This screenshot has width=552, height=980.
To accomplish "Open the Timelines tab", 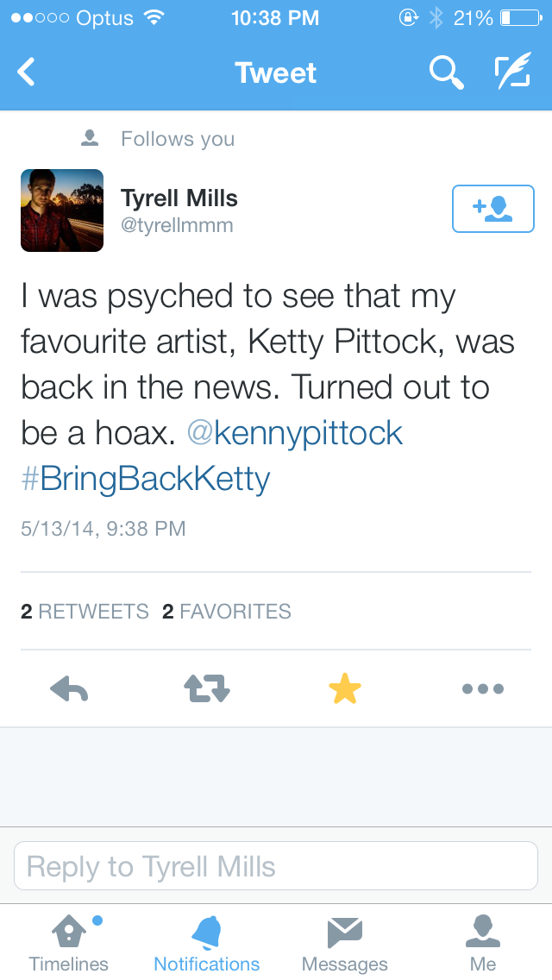I will pos(69,942).
